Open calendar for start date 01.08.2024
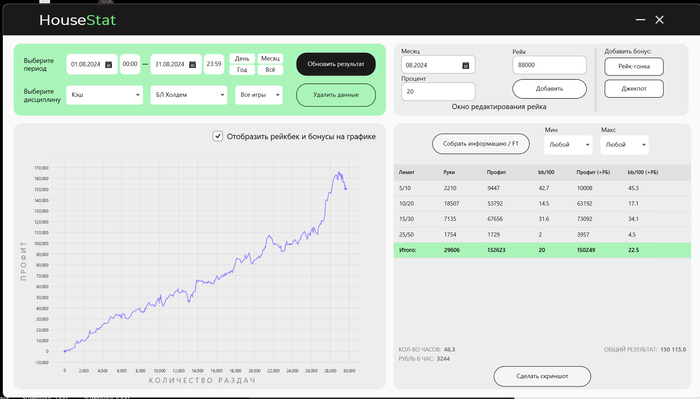This screenshot has width=700, height=399. pyautogui.click(x=108, y=65)
